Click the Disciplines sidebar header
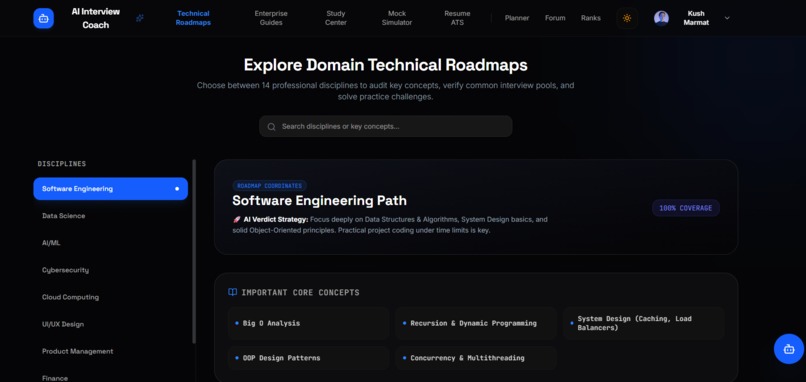 click(x=62, y=164)
